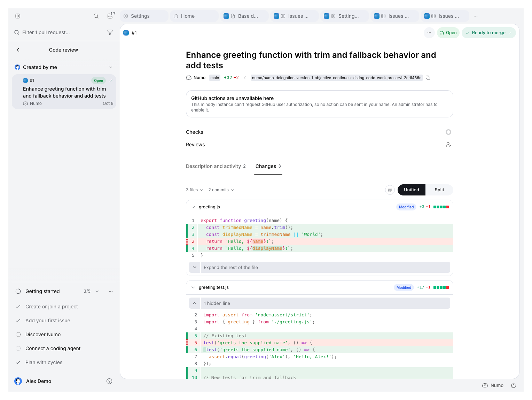Click the arrow before the branch name
Viewport: 532px width, 400px height.
click(245, 78)
